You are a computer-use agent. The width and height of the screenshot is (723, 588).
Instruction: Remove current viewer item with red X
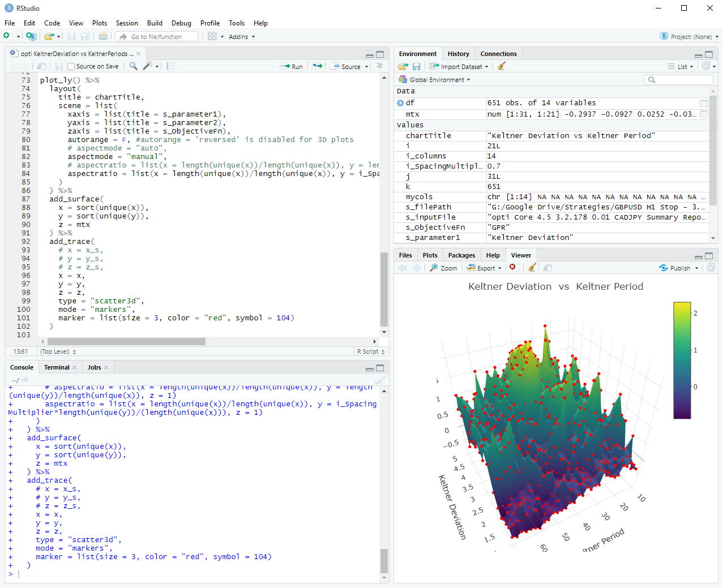tap(513, 268)
